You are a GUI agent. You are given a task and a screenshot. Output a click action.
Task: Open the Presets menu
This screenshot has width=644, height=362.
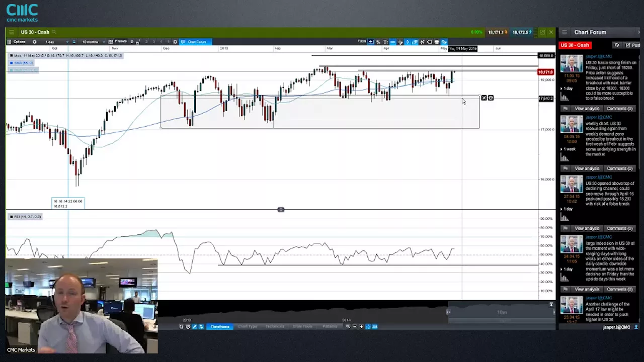(121, 41)
